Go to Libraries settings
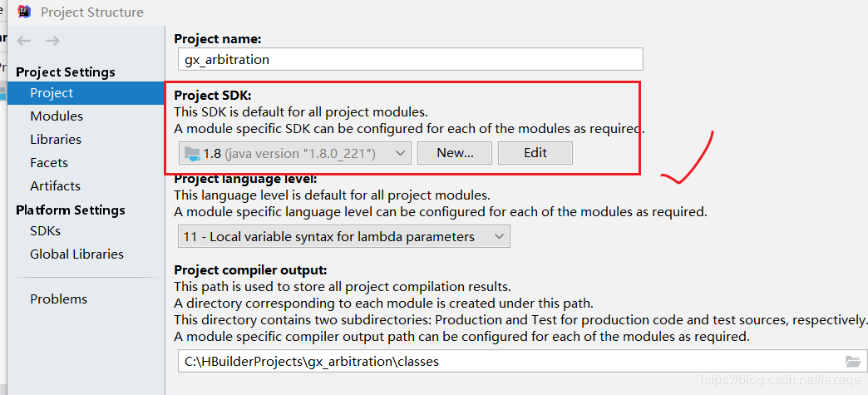 56,140
